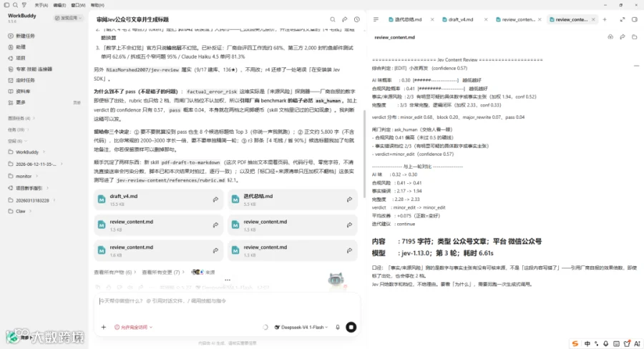644x349 pixels.
Task: Open the 编辑(E) menu
Action: pyautogui.click(x=59, y=5)
